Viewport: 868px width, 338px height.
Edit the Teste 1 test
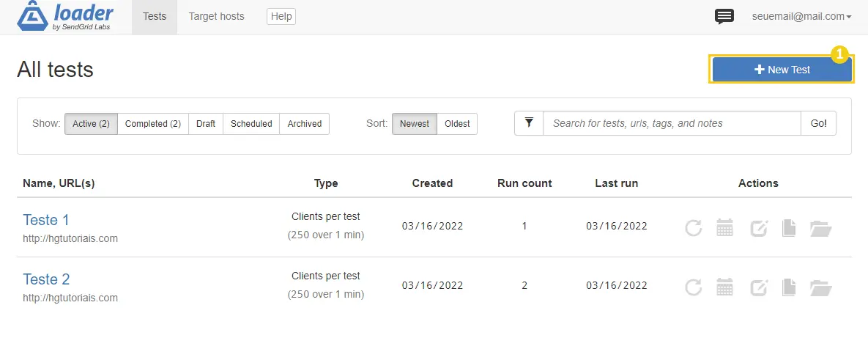click(759, 227)
